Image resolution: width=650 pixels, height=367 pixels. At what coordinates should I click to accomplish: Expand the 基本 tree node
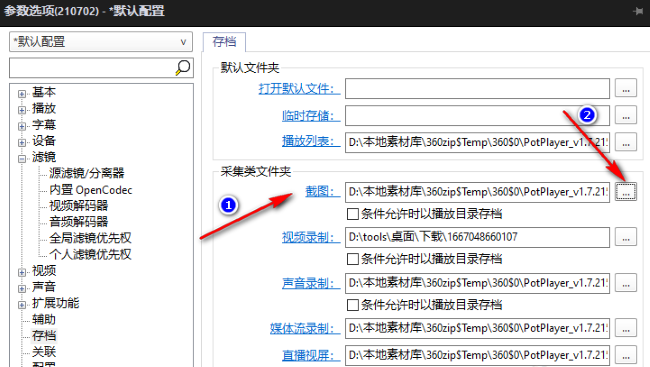22,94
